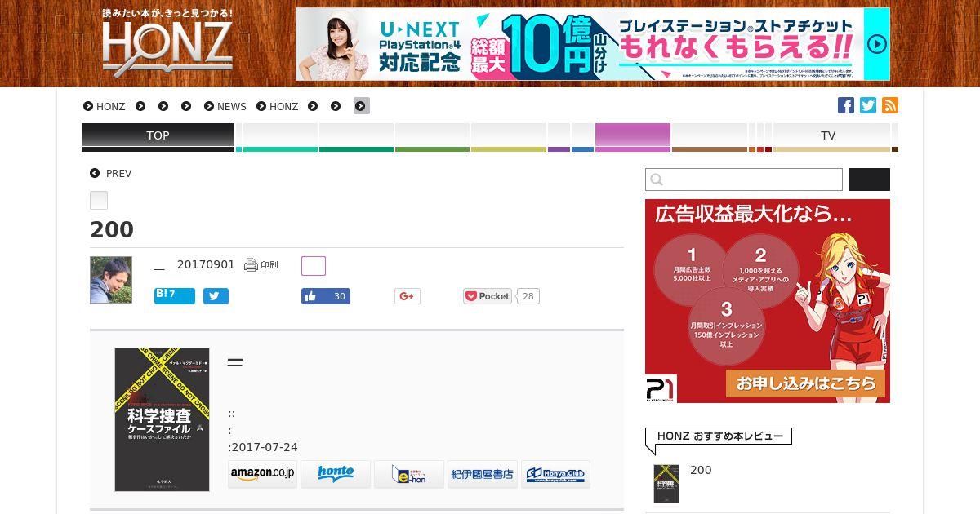980x514 pixels.
Task: Click the pink outlined box beside print
Action: tap(314, 266)
